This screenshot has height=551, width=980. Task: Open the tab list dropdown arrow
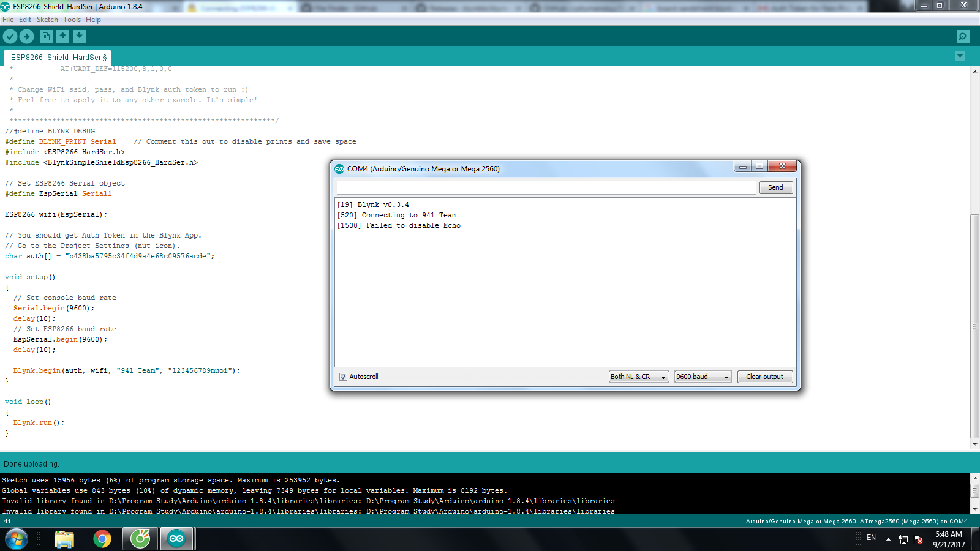pos(960,56)
